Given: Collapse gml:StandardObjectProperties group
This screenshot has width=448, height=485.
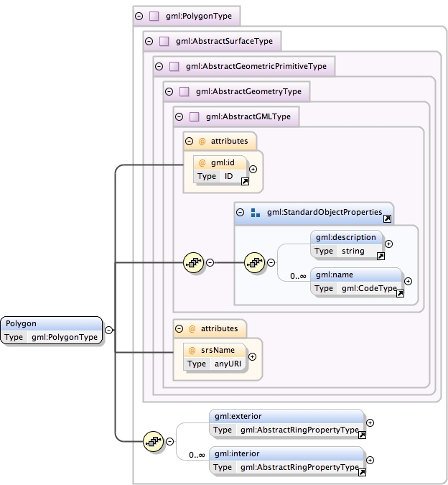Looking at the screenshot, I should (240, 212).
